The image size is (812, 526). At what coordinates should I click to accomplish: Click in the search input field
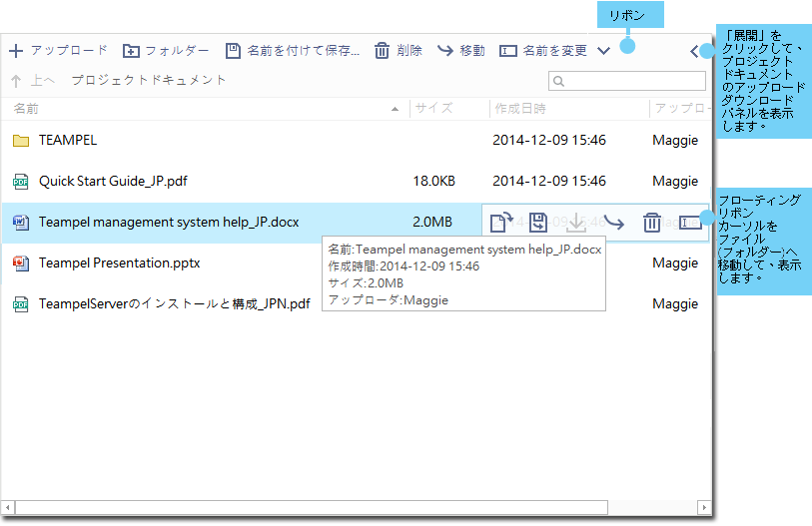point(626,81)
